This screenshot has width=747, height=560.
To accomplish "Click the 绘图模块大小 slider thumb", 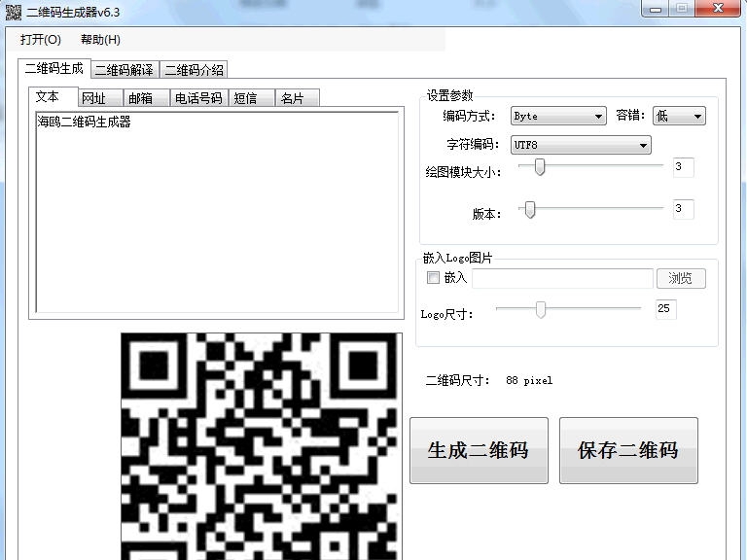I will coord(540,167).
